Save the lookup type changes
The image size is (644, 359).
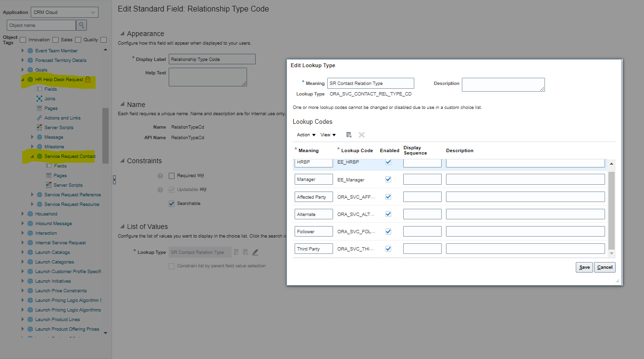tap(584, 267)
